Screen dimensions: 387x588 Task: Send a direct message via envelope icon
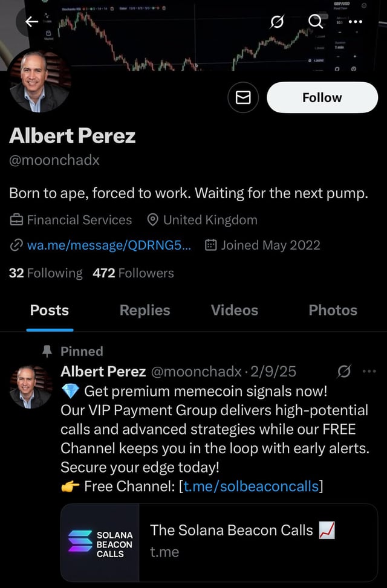pos(243,97)
